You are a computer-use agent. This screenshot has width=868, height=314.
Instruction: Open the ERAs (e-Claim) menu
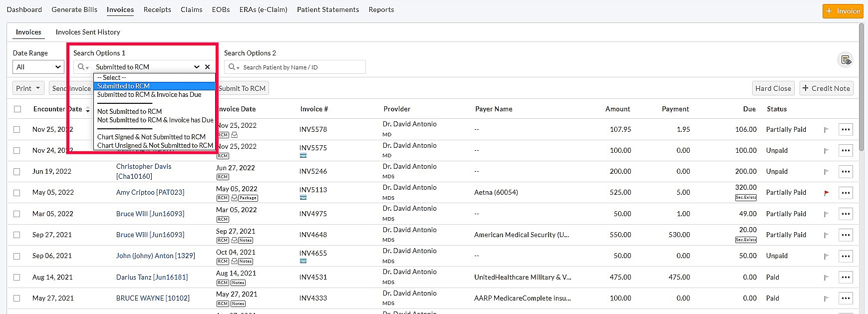tap(263, 9)
